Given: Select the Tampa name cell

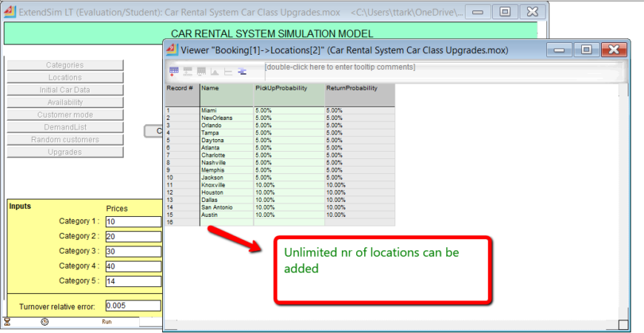Looking at the screenshot, I should [227, 132].
